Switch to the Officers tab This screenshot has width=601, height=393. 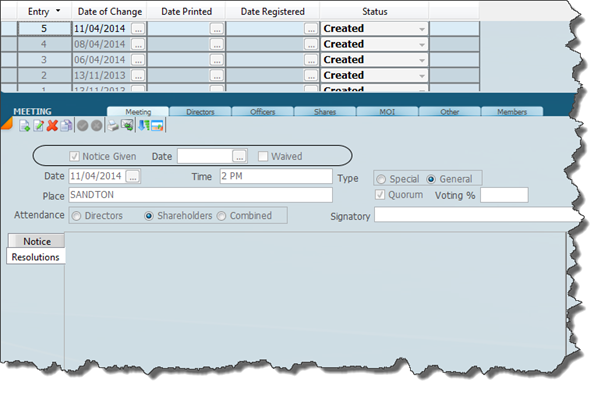pyautogui.click(x=263, y=112)
